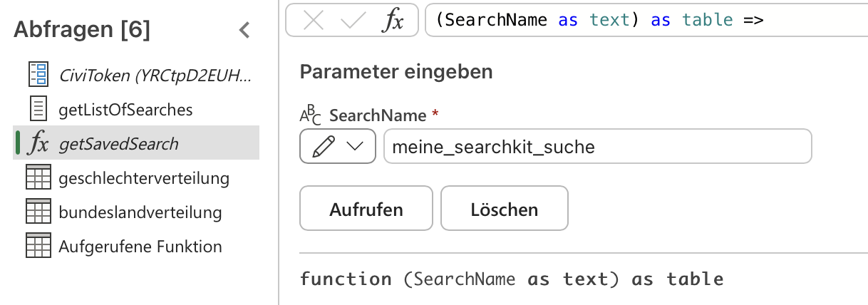Viewport: 868px width, 305px height.
Task: Collapse the Abfragen queries pane
Action: point(244,30)
